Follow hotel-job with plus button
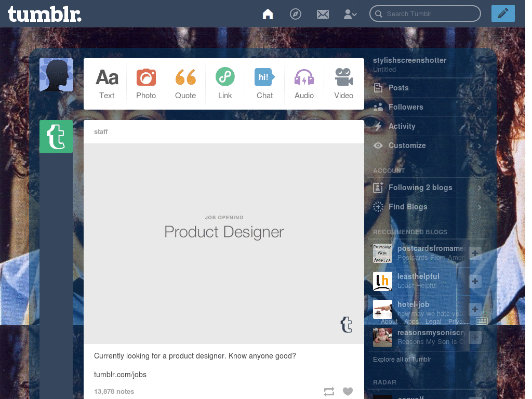The width and height of the screenshot is (532, 399). (475, 310)
